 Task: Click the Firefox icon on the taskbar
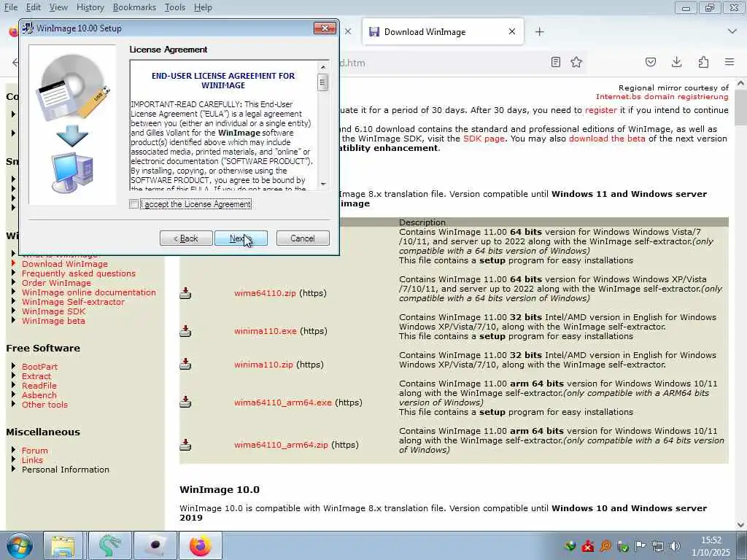201,545
